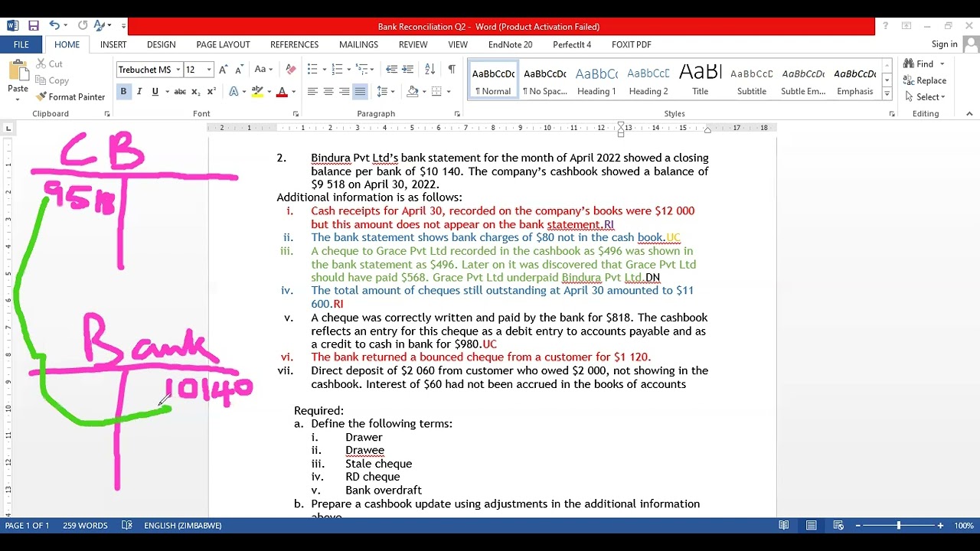Viewport: 980px width, 551px height.
Task: Copy the selection to the clipboard
Action: point(51,80)
